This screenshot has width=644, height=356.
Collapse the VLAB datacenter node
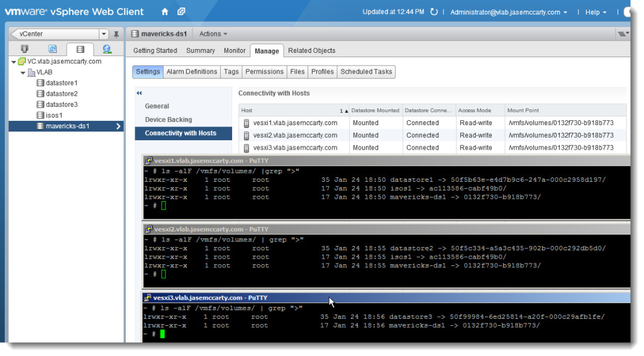click(23, 72)
